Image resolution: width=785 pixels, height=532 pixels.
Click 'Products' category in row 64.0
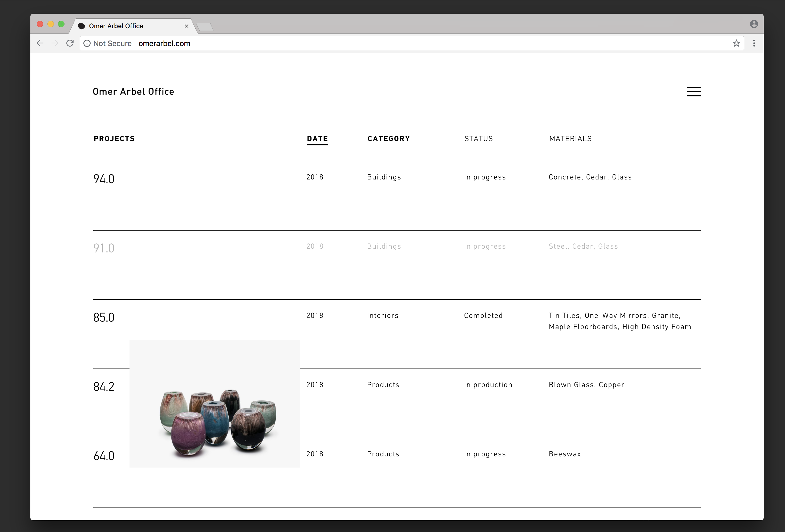pos(383,454)
